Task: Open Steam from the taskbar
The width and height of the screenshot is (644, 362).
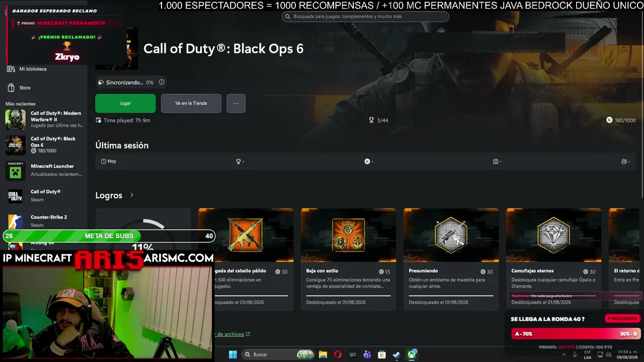Action: tap(397, 354)
